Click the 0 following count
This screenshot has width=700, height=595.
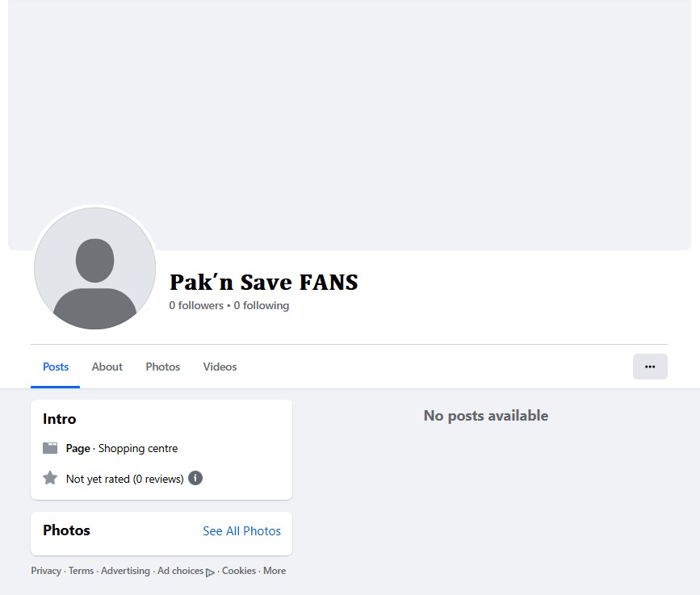262,305
